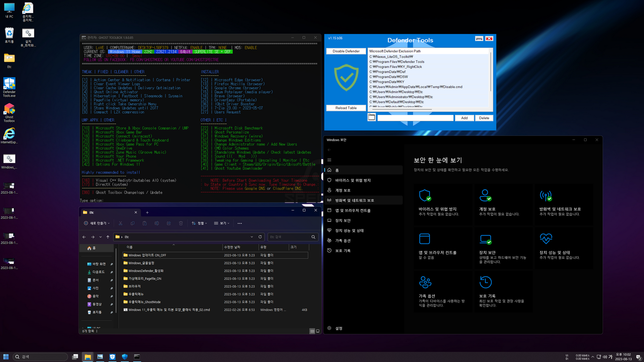Open the Windows Start button
This screenshot has height=362, width=644.
point(6,357)
